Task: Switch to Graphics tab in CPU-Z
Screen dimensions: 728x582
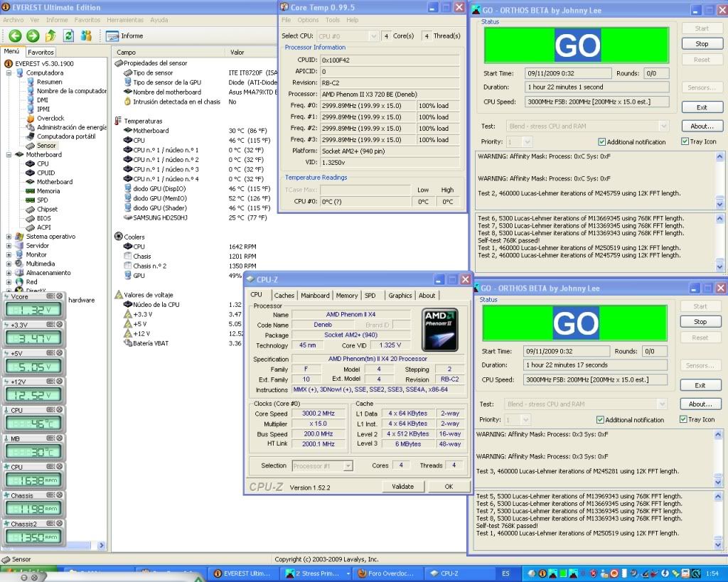Action: tap(400, 295)
